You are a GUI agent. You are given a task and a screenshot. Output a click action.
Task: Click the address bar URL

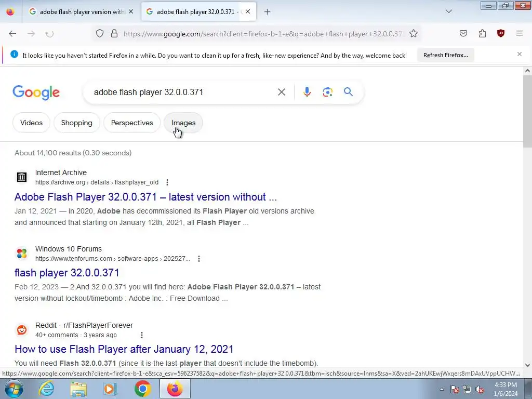click(x=263, y=34)
